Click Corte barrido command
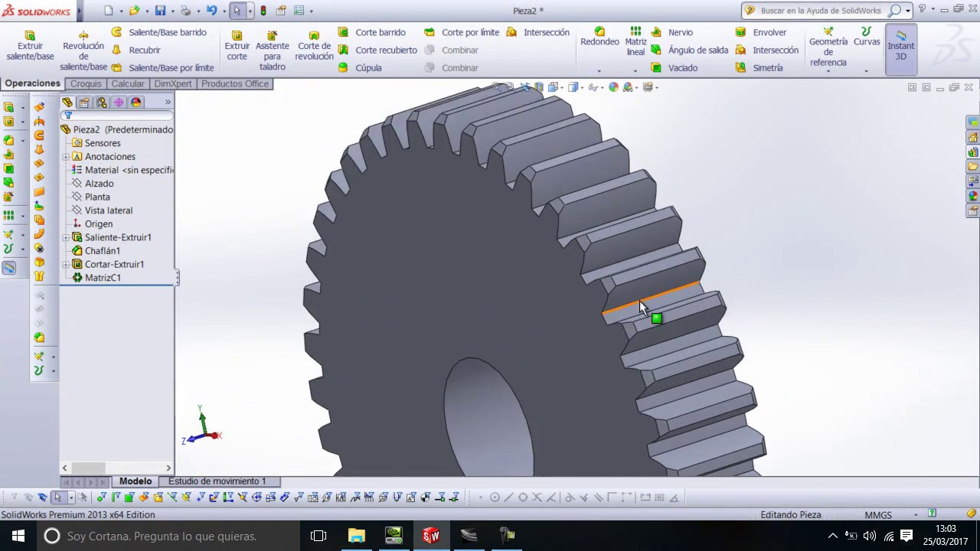Image resolution: width=980 pixels, height=551 pixels. (x=372, y=32)
